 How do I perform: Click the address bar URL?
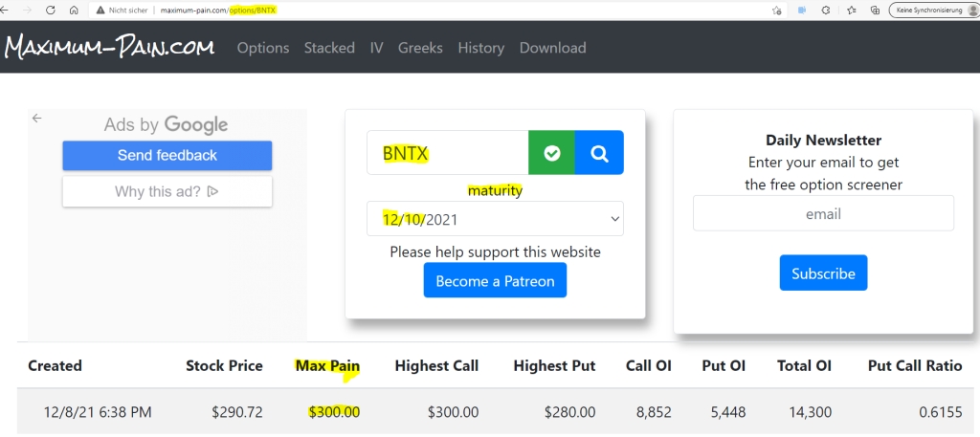pyautogui.click(x=218, y=11)
